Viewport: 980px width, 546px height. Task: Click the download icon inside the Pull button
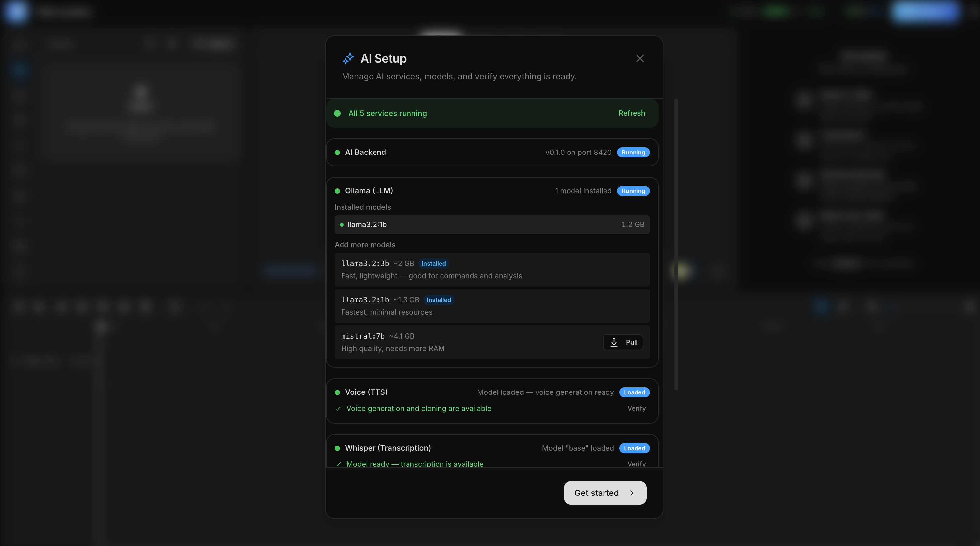click(x=613, y=342)
